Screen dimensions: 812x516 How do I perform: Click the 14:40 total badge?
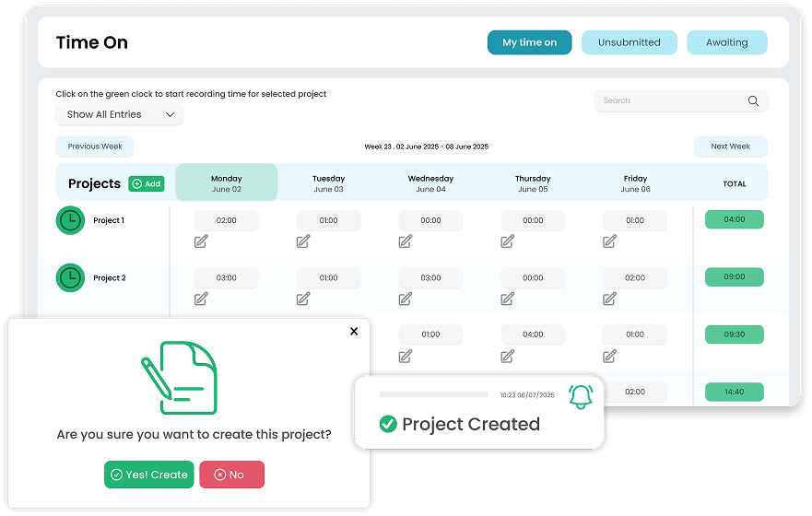tap(735, 392)
